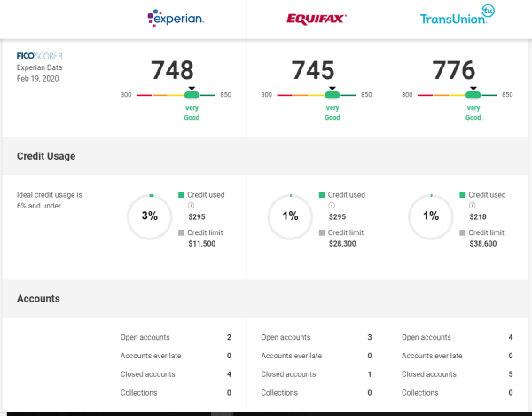Click the 1% TransUnion usage donut chart

431,216
